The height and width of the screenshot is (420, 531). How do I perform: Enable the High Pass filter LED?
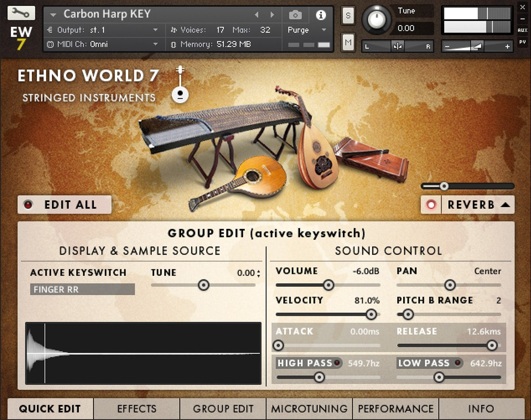[x=337, y=363]
